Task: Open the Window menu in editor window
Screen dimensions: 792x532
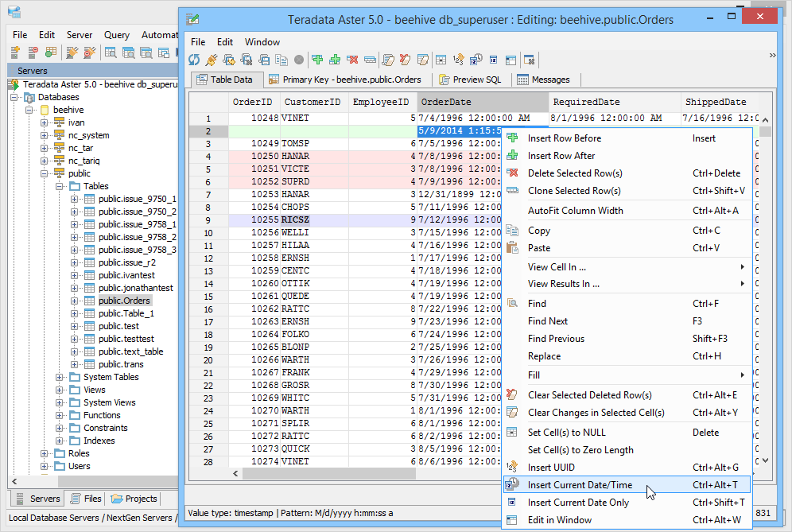Action: click(262, 42)
